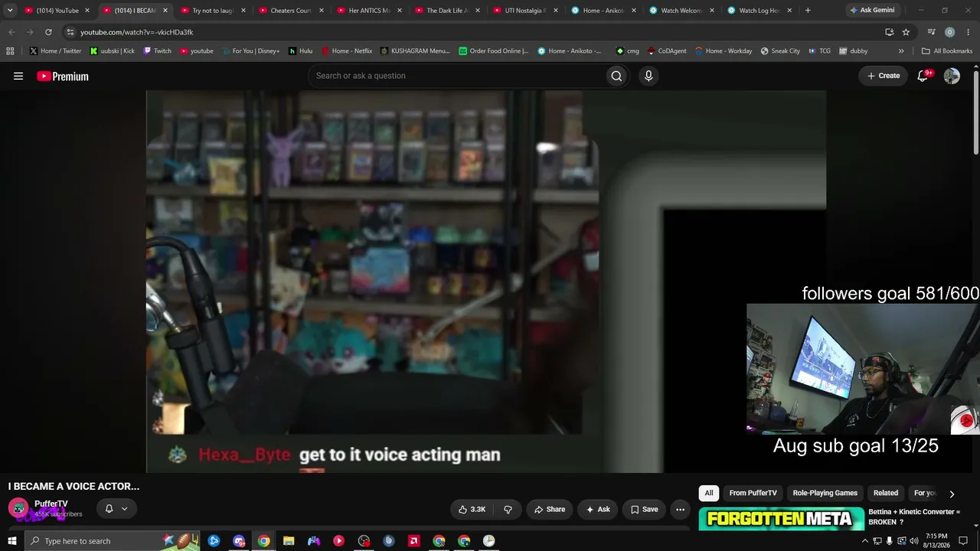Dislike the video with thumbs down
The width and height of the screenshot is (980, 551).
pyautogui.click(x=508, y=509)
